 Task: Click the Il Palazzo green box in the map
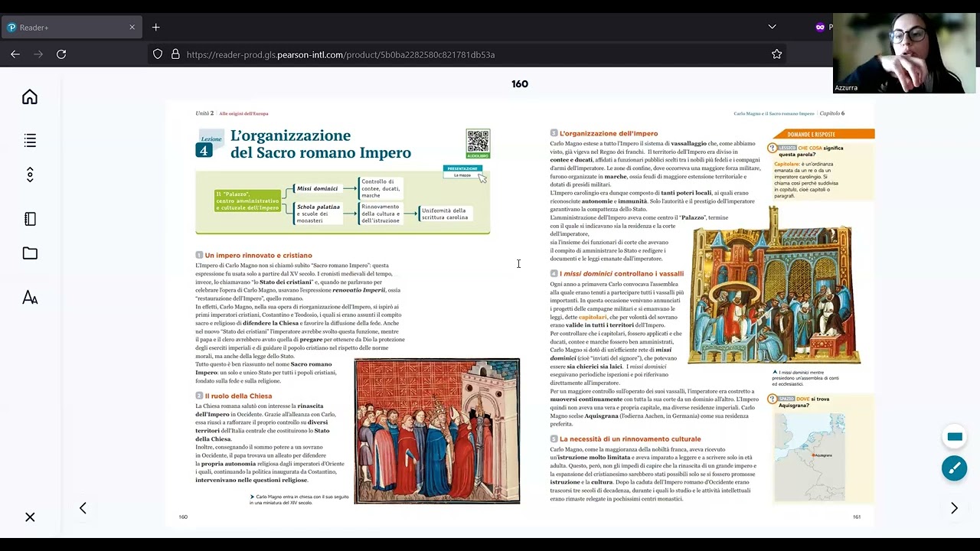point(247,201)
